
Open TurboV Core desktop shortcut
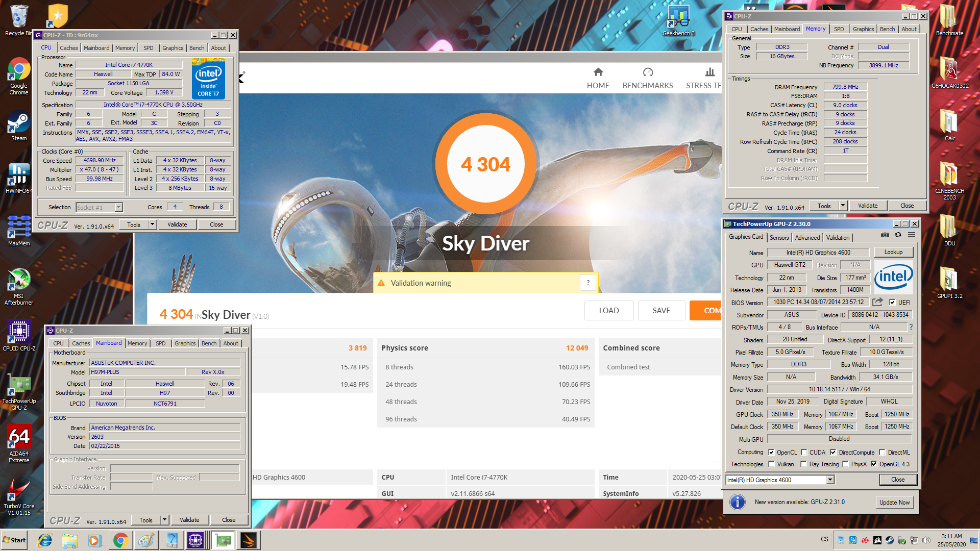(x=19, y=497)
